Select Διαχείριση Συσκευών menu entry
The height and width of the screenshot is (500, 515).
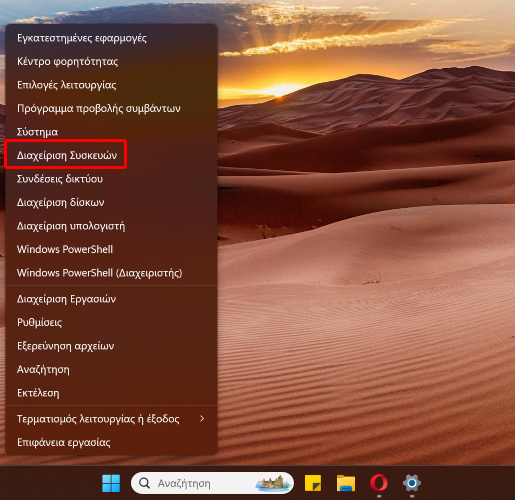pos(67,155)
